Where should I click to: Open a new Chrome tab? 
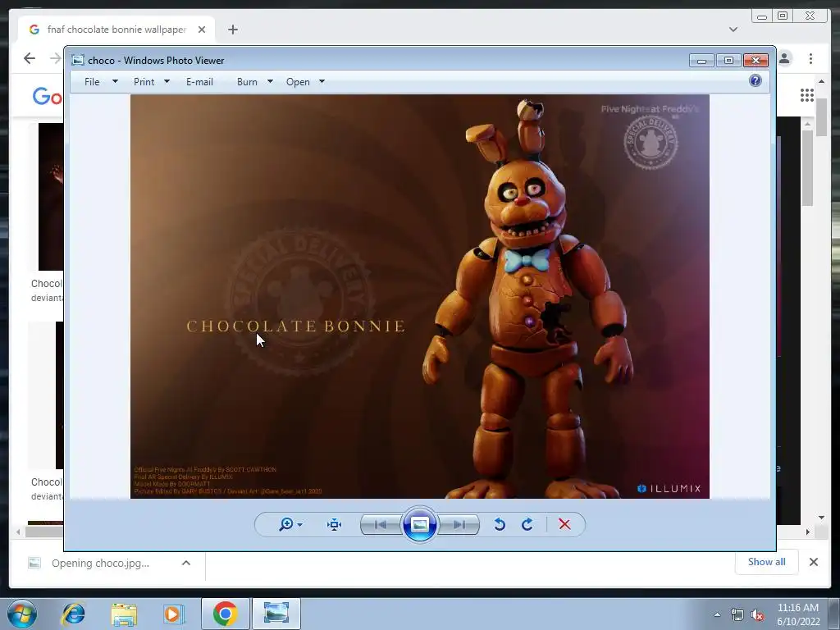click(x=232, y=30)
